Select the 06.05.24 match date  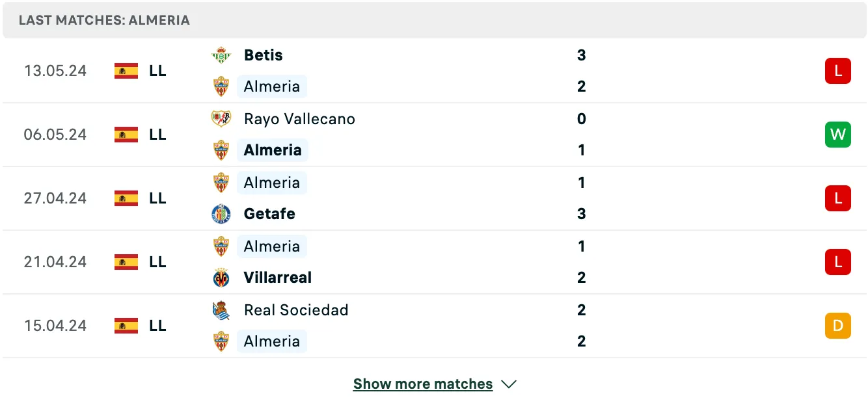[55, 135]
